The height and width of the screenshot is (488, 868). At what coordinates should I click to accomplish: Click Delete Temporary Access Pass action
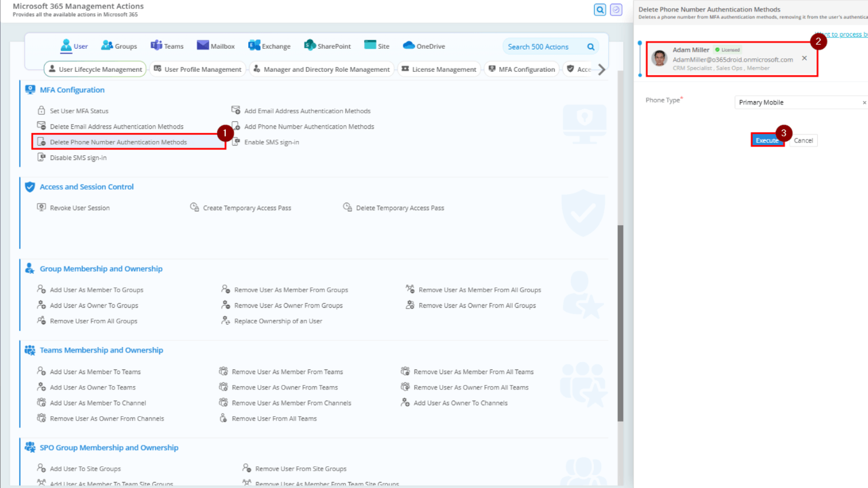(394, 208)
